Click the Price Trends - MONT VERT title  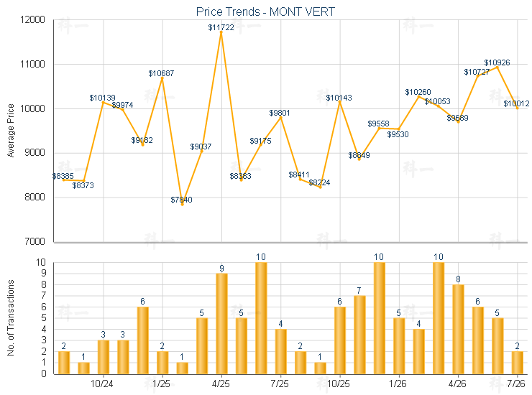[265, 12]
